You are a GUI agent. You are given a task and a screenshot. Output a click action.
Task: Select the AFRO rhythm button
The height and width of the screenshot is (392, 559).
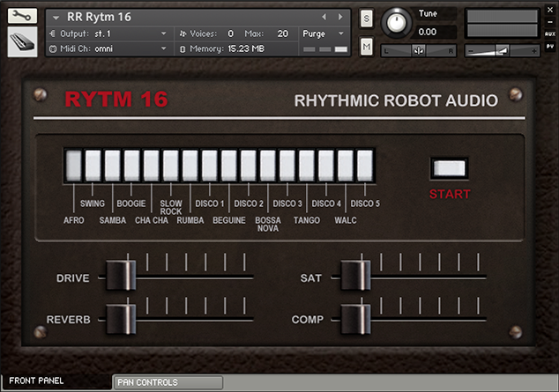(73, 166)
